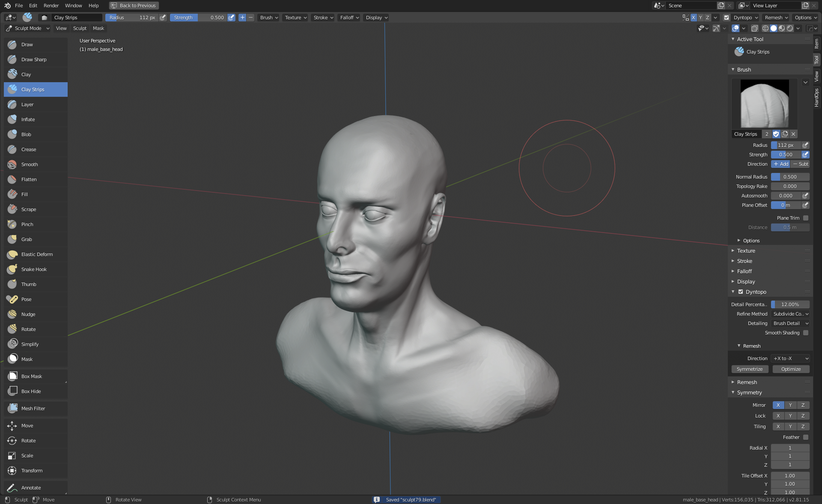
Task: Select the Simplify brush
Action: [30, 344]
